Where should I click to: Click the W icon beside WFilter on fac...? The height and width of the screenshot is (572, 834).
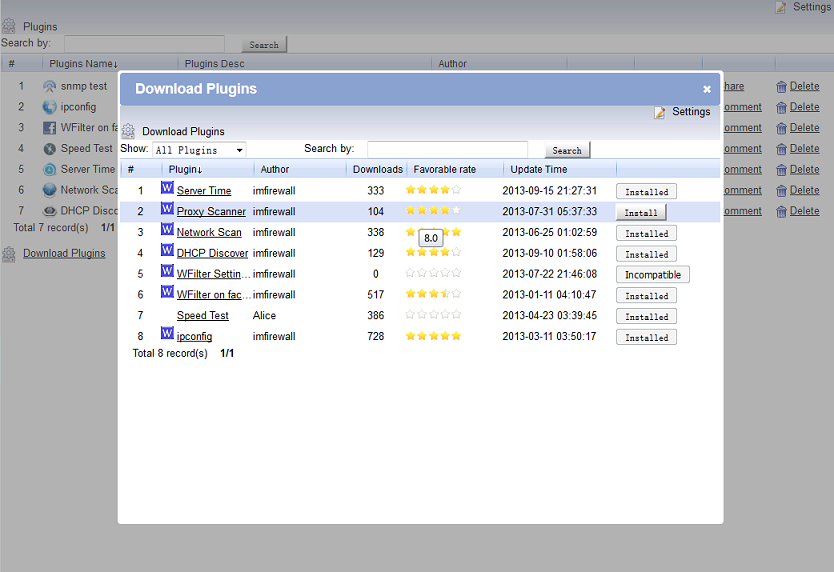[167, 292]
